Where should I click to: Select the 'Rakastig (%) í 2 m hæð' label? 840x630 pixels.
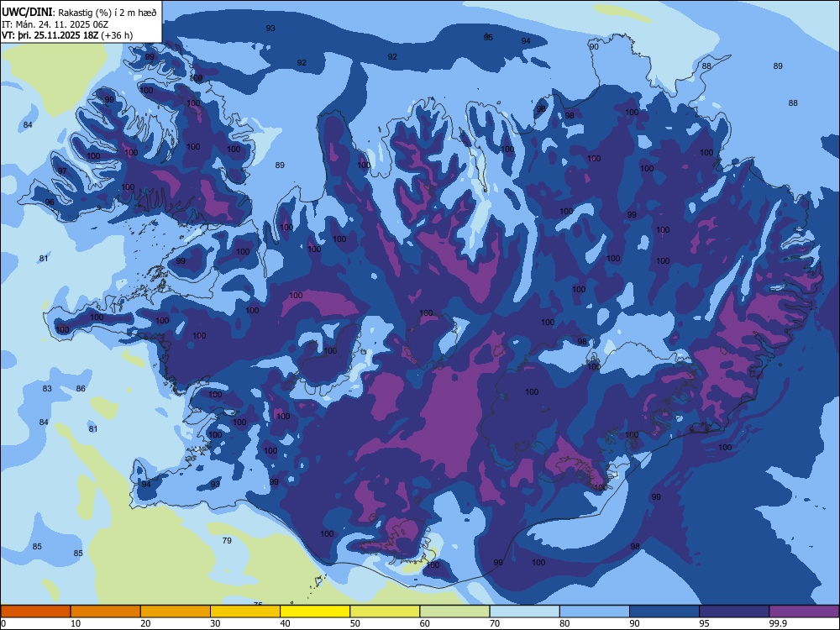pos(108,13)
